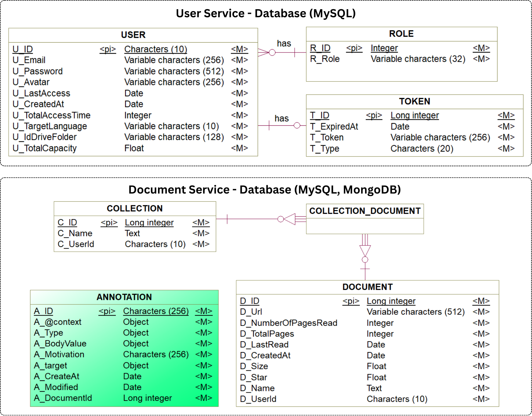Select the D_Name attribute
This screenshot has width=532, height=416.
point(257,388)
